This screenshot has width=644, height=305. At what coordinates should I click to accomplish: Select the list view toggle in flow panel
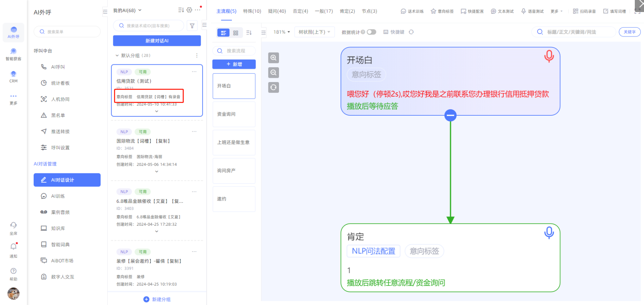click(x=223, y=33)
